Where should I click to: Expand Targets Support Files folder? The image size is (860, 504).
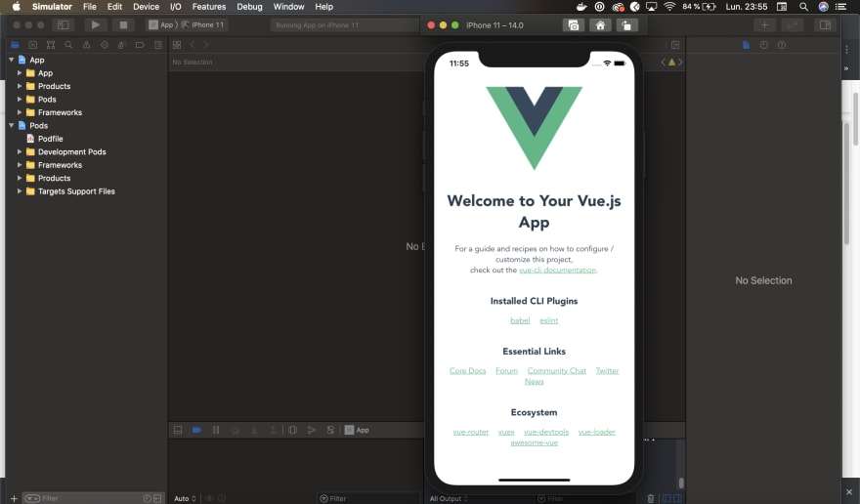coord(20,190)
